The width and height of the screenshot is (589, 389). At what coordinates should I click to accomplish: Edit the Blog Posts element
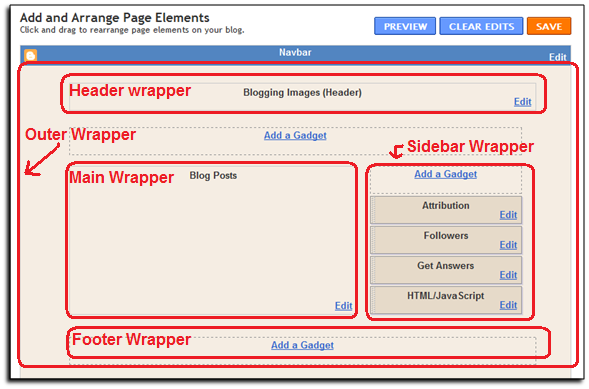(343, 306)
